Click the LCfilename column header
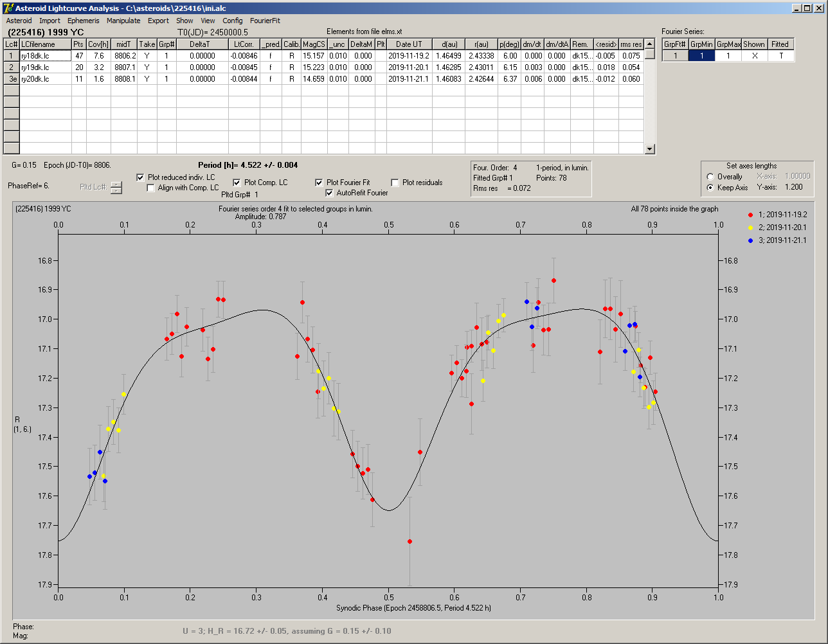Image resolution: width=828 pixels, height=644 pixels. (46, 44)
